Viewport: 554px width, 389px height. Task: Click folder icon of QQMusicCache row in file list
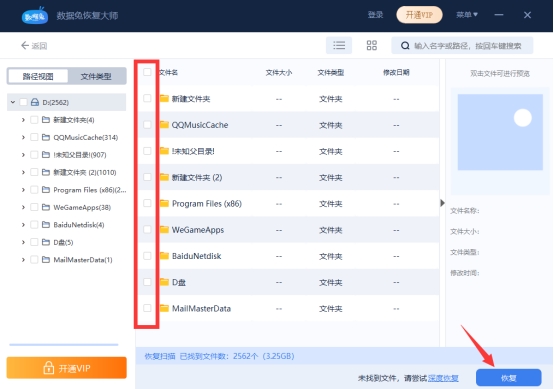164,124
